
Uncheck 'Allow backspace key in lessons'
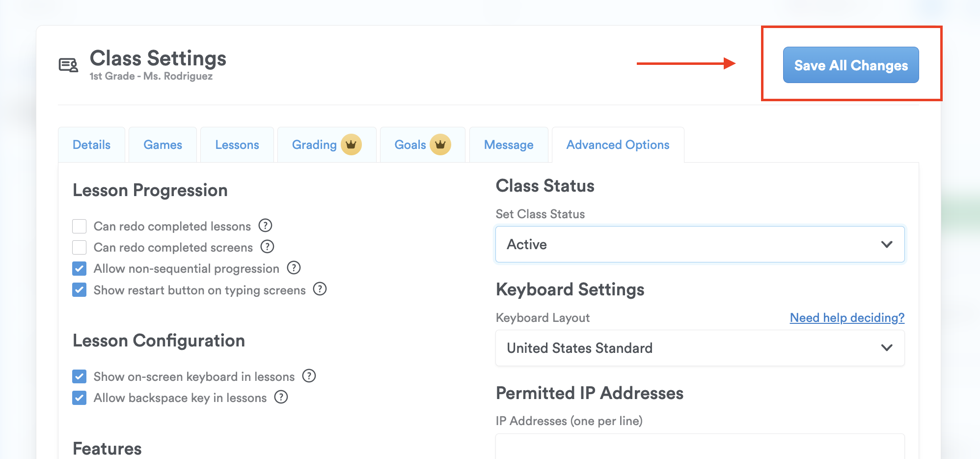(80, 398)
